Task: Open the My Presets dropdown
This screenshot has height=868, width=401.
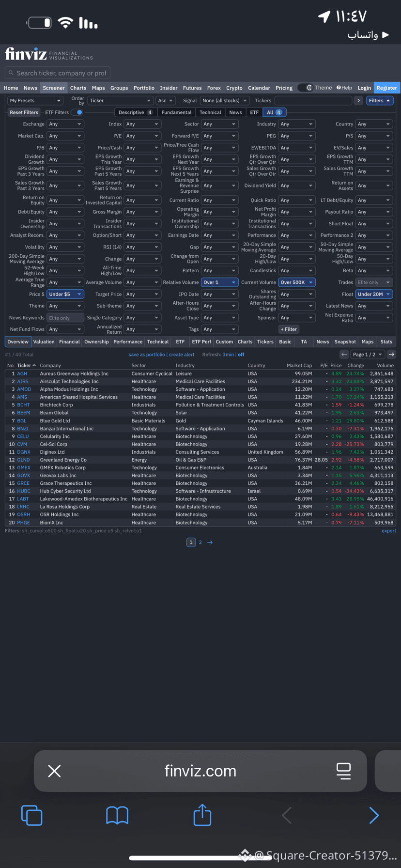Action: pyautogui.click(x=35, y=101)
